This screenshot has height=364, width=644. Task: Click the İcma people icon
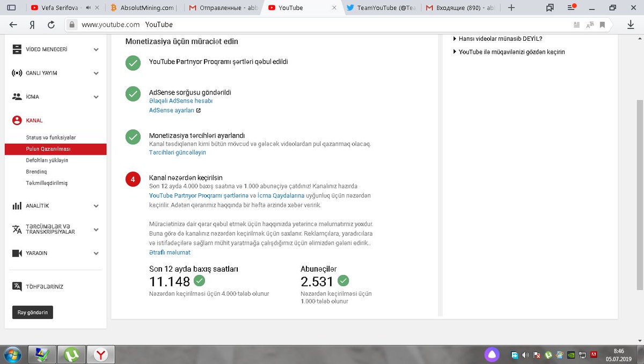tap(17, 97)
